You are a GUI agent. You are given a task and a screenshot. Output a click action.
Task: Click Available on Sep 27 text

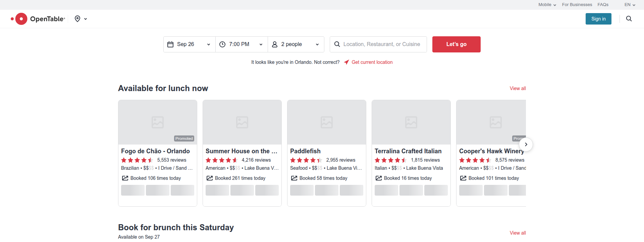[x=139, y=237]
